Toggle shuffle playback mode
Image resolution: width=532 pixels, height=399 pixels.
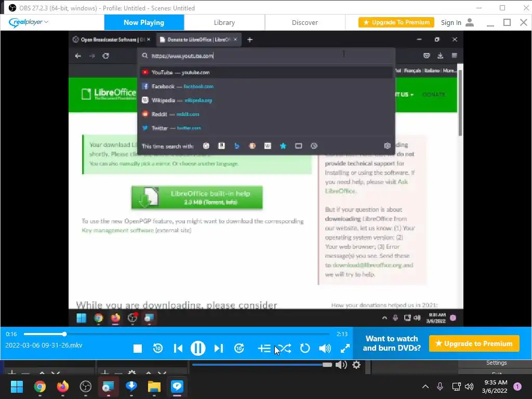point(284,349)
